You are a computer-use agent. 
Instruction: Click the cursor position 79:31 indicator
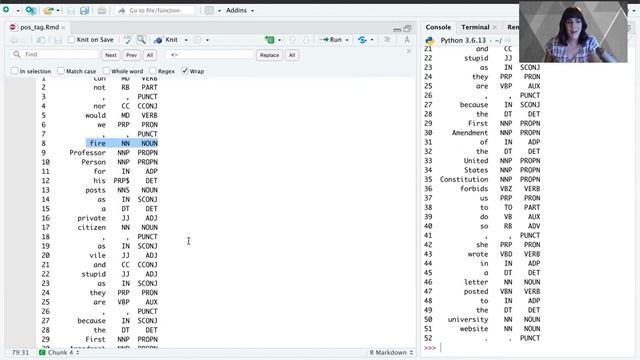tap(20, 352)
